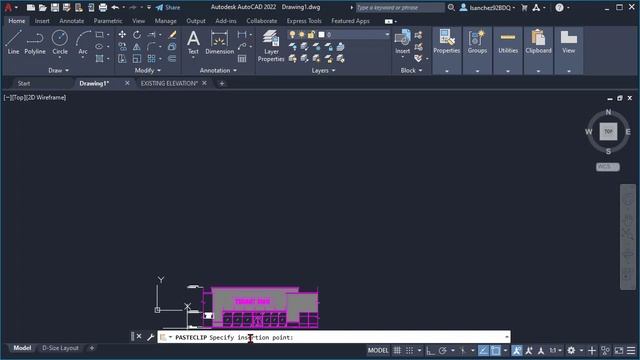Toggle the layer lightbulb on/off icon
The height and width of the screenshot is (360, 640).
292,35
